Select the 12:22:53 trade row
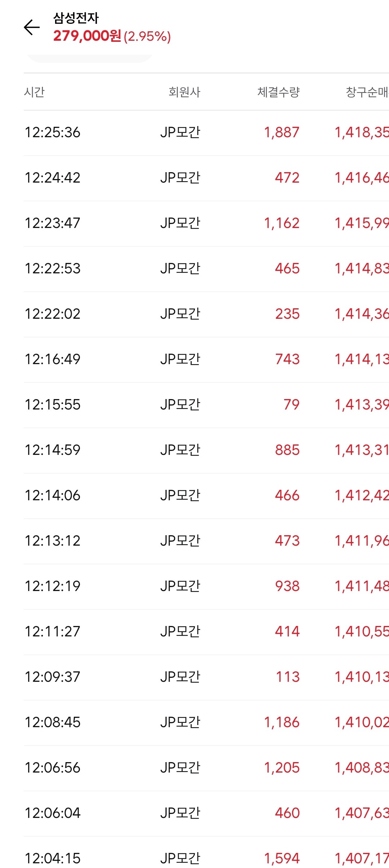 coord(206,269)
